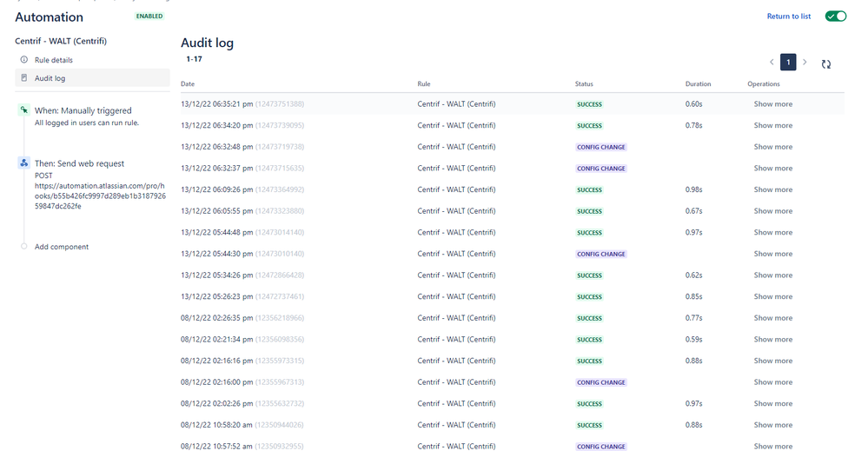This screenshot has height=451, width=868.
Task: Go to next audit log page
Action: (x=805, y=62)
